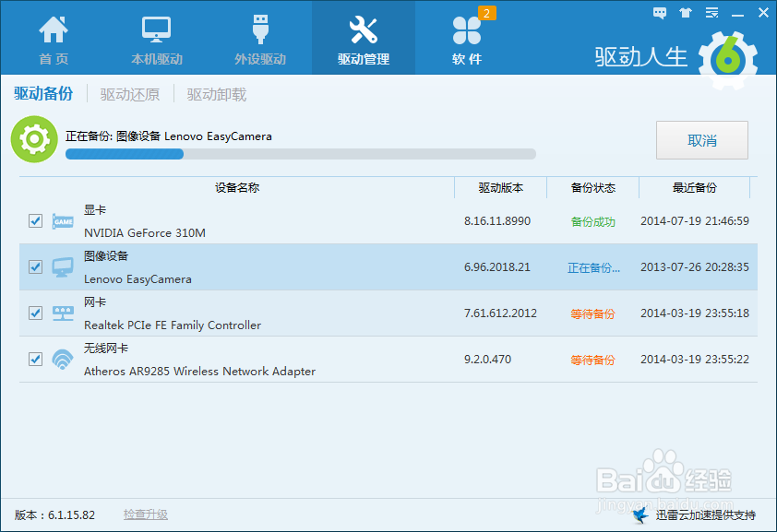Click the 检查升级 link
Image resolution: width=777 pixels, height=532 pixels.
(x=145, y=514)
